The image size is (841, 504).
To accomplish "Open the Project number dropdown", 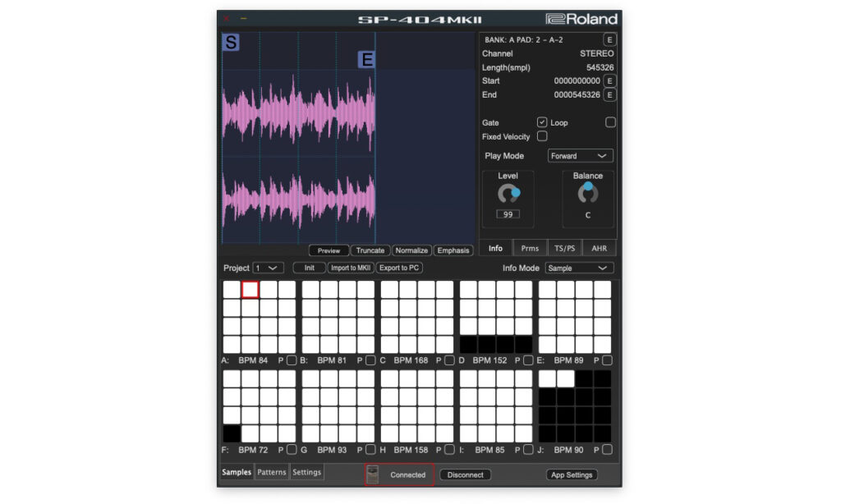I will tap(268, 268).
